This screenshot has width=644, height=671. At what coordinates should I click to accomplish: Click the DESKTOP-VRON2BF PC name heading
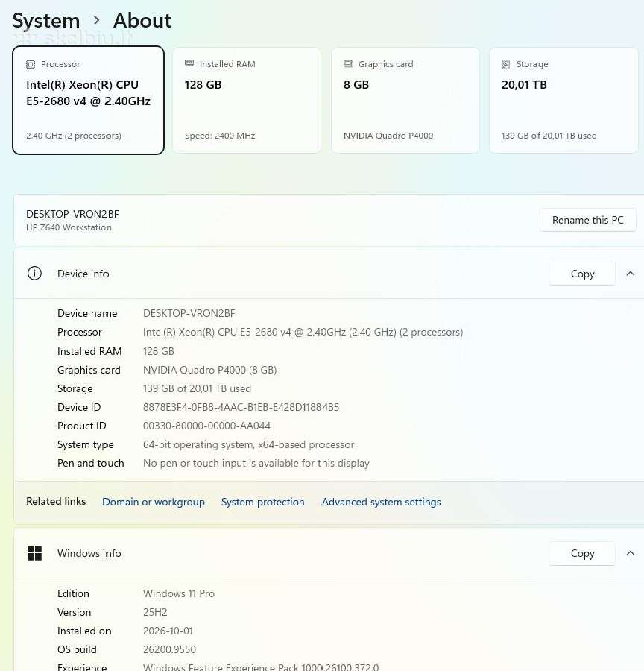72,214
